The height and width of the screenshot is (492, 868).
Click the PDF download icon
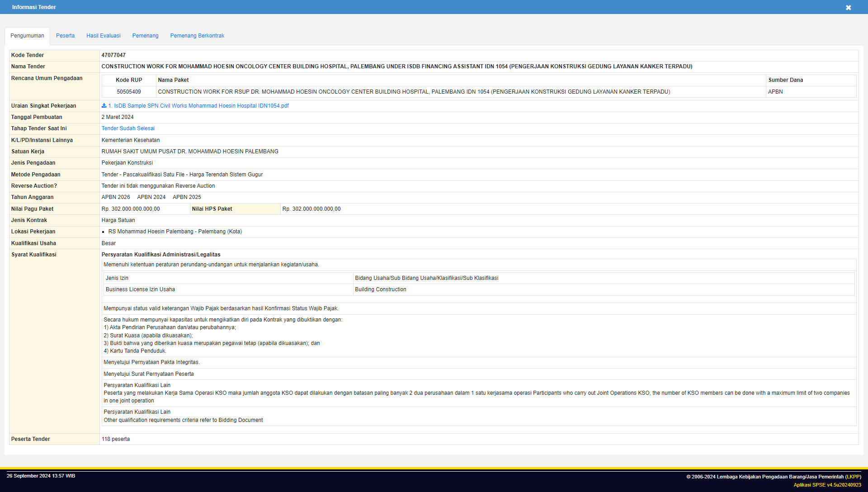(x=104, y=105)
